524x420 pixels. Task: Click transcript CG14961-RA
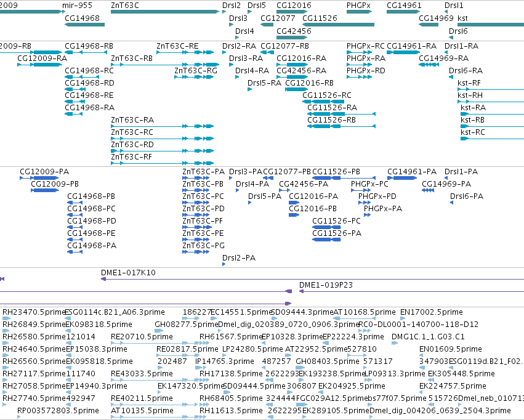[403, 52]
